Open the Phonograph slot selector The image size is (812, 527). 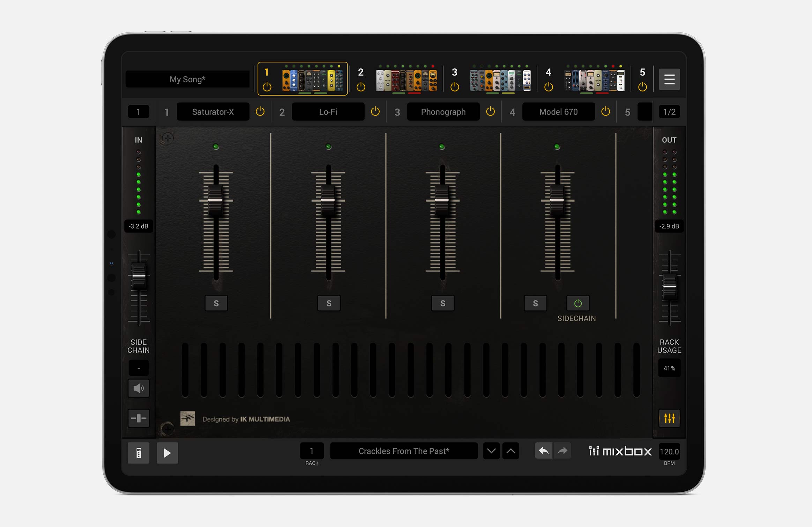[443, 112]
